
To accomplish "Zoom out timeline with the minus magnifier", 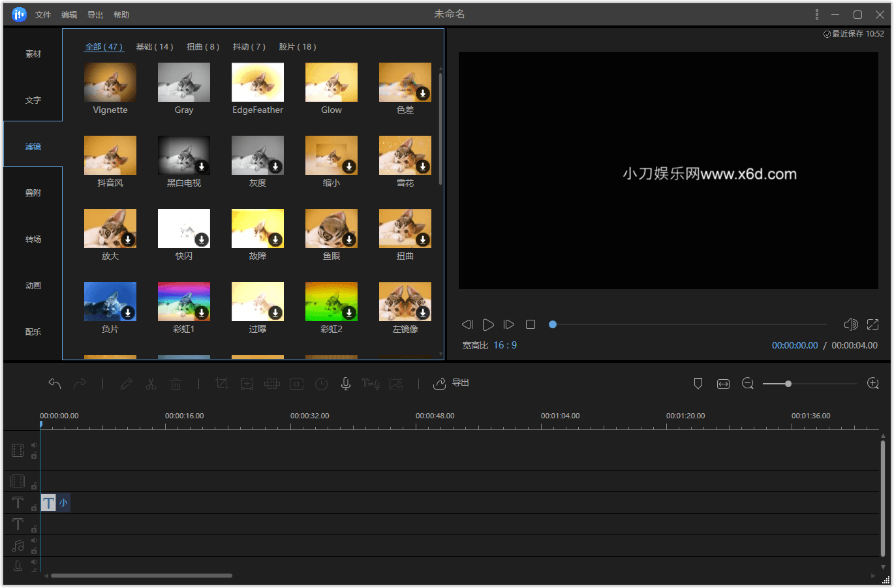I will click(x=748, y=384).
